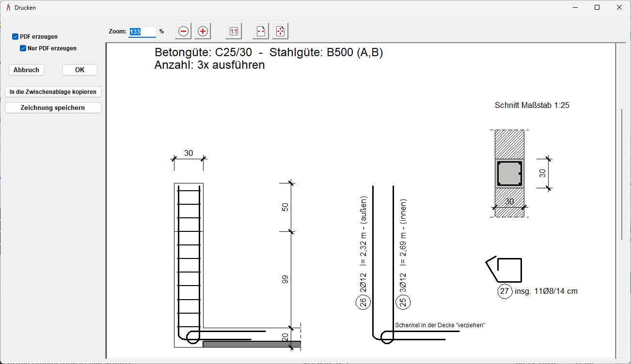The image size is (631, 364).
Task: Toggle the 'Nur PDF erzeugen' checkbox
Action: pyautogui.click(x=23, y=48)
